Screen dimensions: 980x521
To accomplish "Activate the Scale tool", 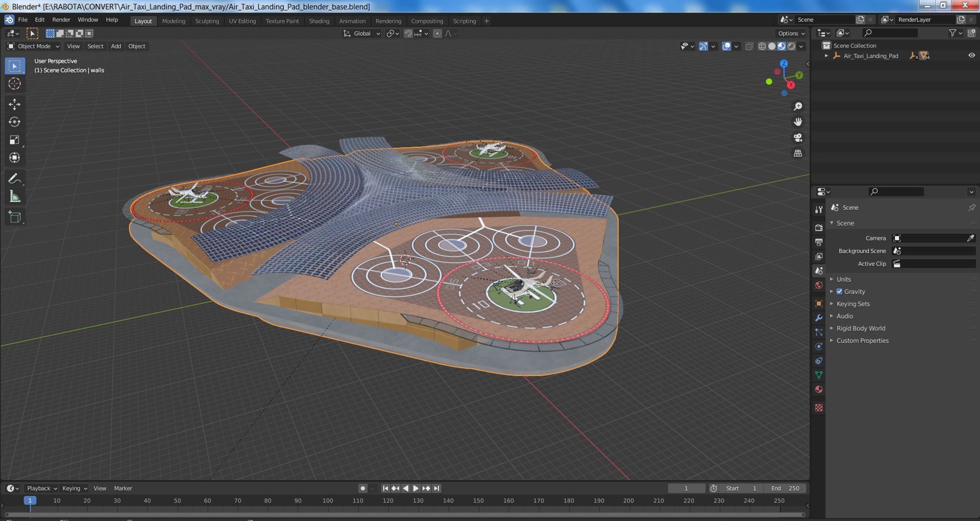I will [x=14, y=140].
